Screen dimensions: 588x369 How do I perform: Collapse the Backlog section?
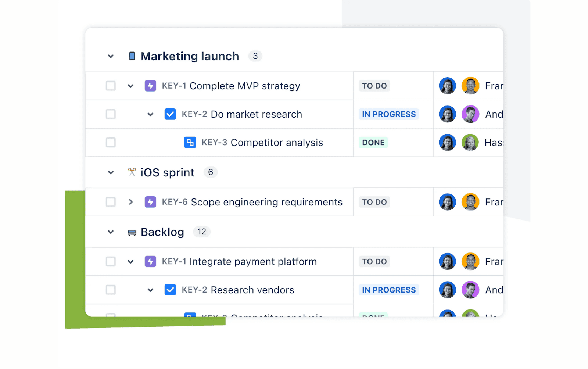pyautogui.click(x=111, y=232)
